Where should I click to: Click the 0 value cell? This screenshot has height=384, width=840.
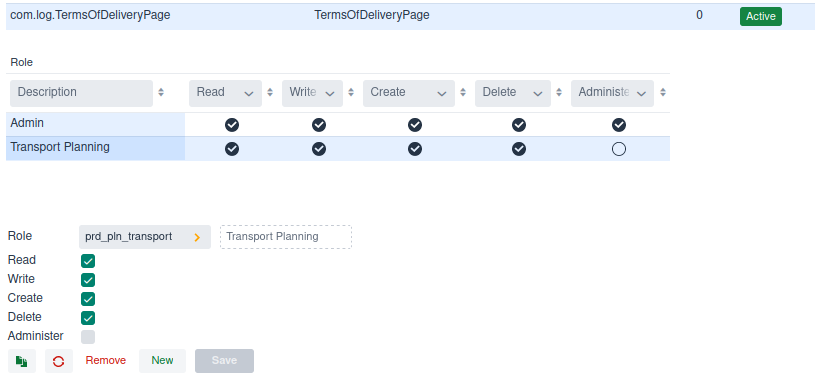pyautogui.click(x=699, y=15)
